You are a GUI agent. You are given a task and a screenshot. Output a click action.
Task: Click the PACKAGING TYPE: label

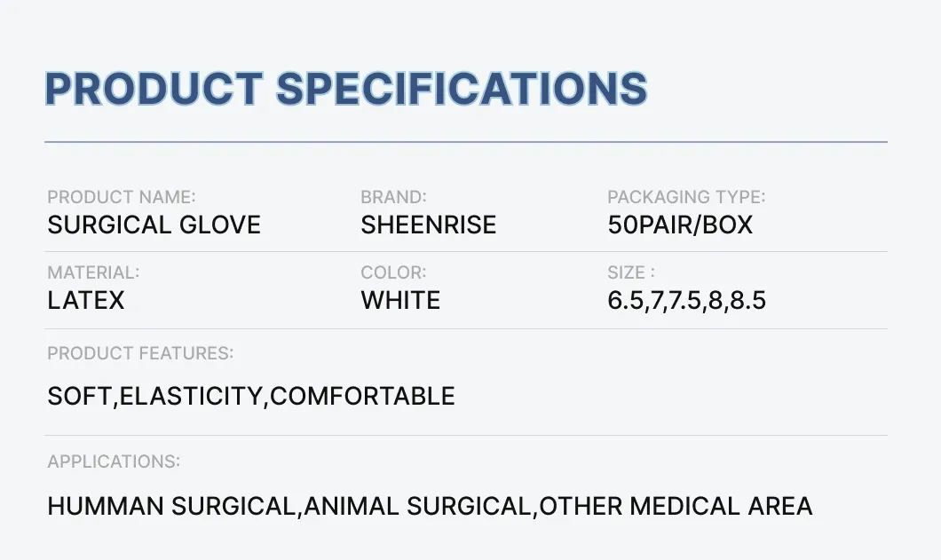click(x=686, y=197)
